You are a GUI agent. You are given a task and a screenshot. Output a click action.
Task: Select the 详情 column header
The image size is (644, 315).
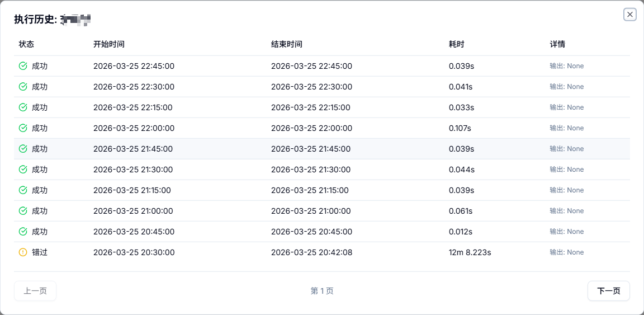tap(557, 44)
